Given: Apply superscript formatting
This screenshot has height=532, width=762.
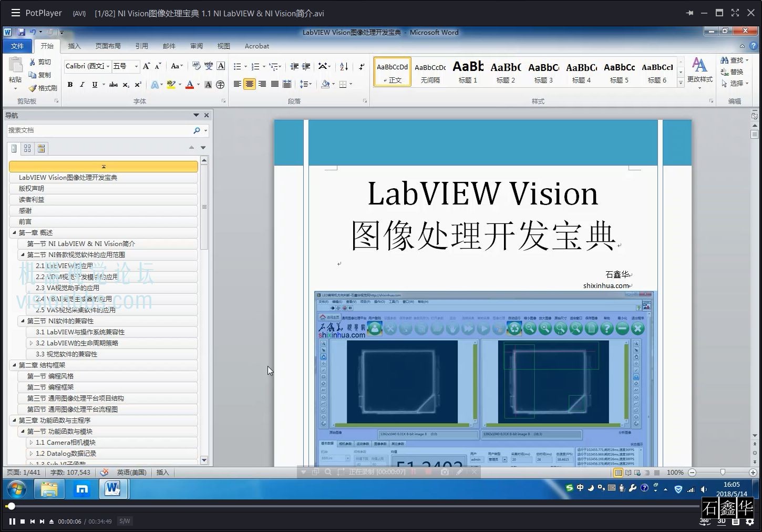Looking at the screenshot, I should pyautogui.click(x=138, y=84).
